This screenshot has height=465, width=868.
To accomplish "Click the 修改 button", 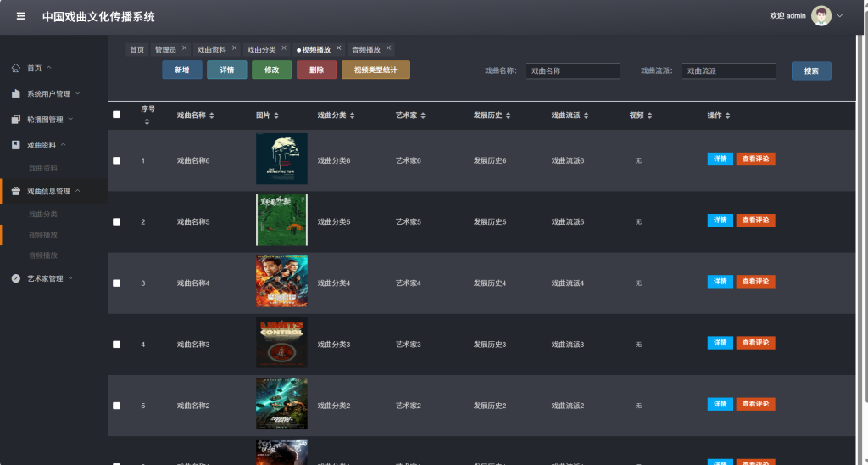I will click(272, 70).
